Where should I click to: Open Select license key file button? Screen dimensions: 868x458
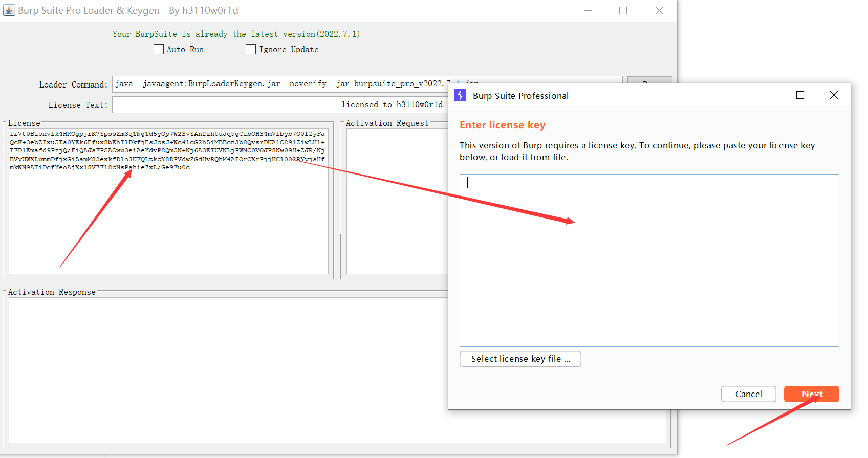click(x=520, y=359)
